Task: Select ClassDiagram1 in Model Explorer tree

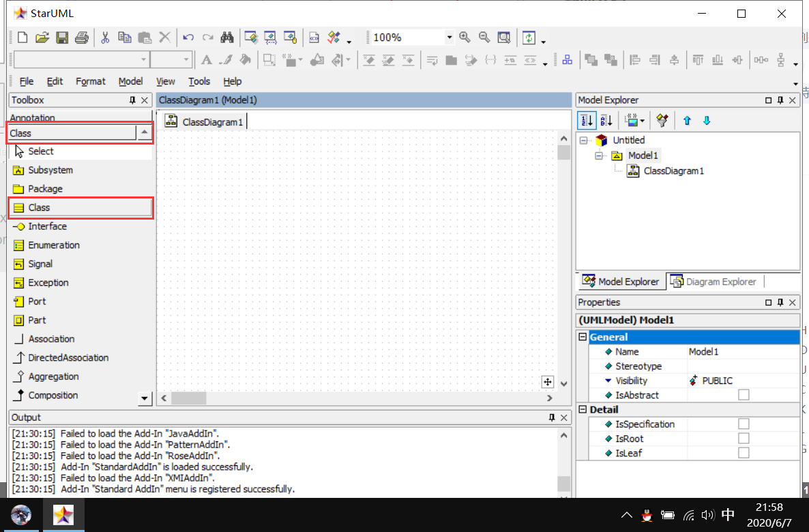Action: (x=673, y=171)
